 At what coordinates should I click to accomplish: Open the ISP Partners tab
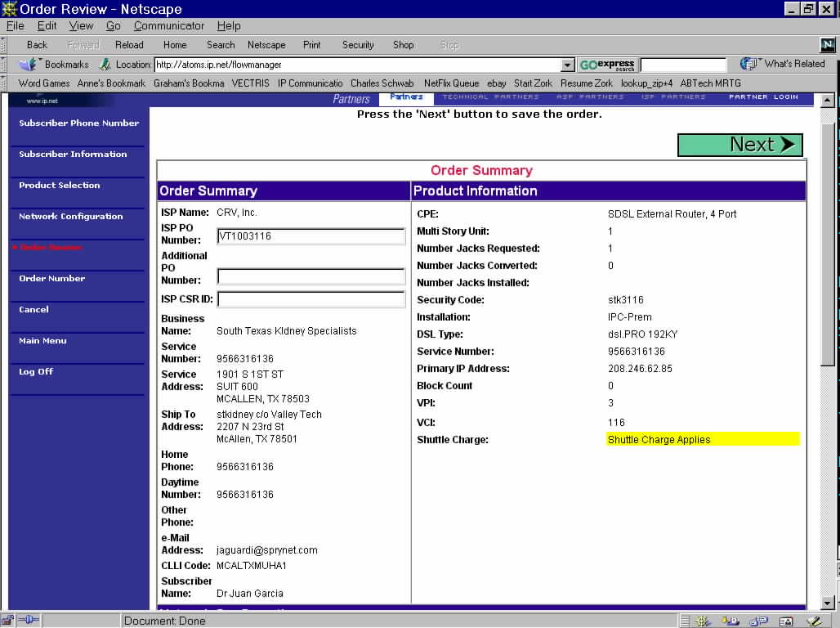tap(673, 97)
